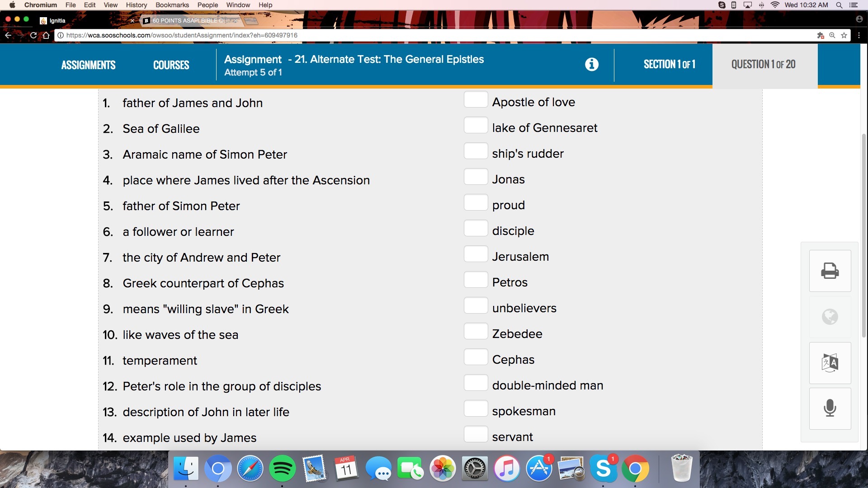This screenshot has width=868, height=488.
Task: Click the print icon in sidebar
Action: tap(830, 271)
